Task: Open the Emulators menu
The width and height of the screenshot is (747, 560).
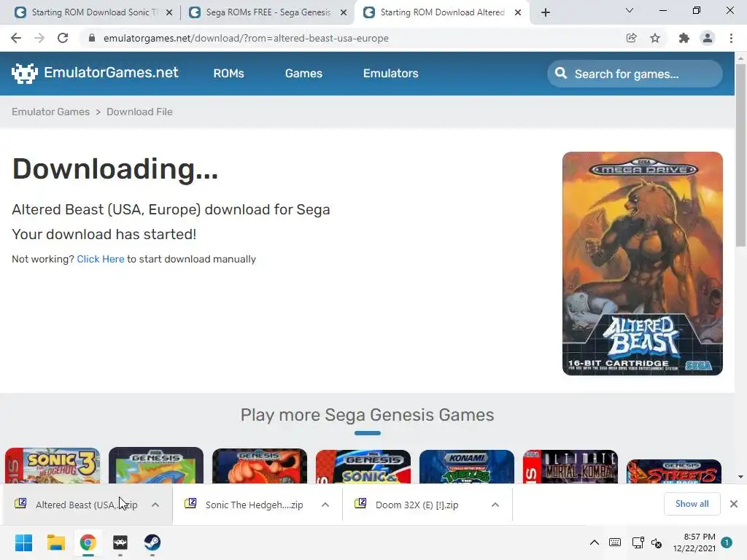Action: coord(391,74)
